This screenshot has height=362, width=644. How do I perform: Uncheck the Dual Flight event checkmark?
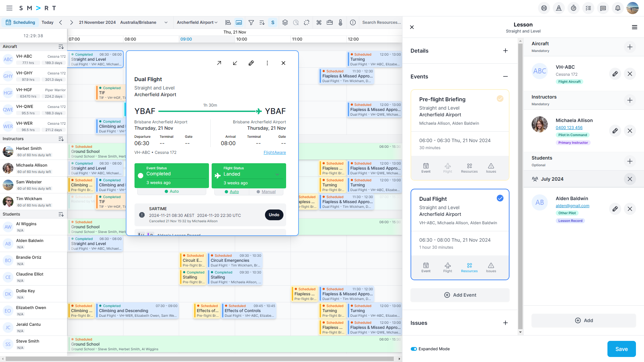click(500, 198)
